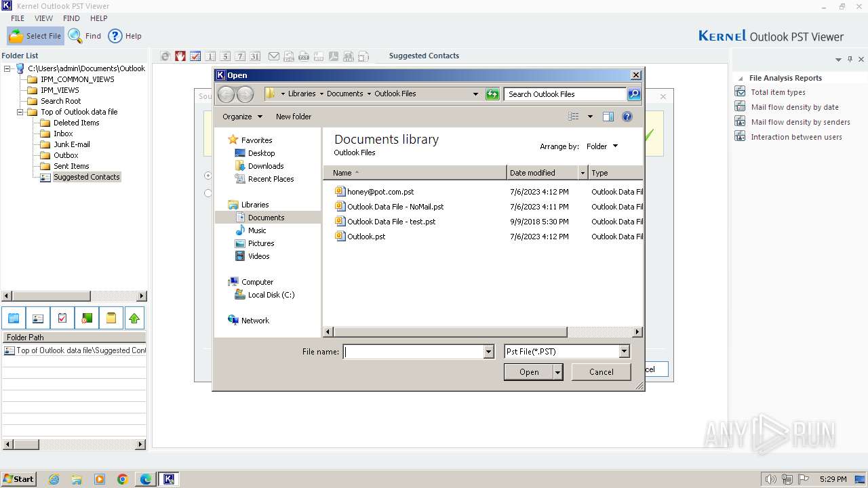Open the Open button's split arrow
Image resolution: width=868 pixels, height=488 pixels.
coord(557,372)
